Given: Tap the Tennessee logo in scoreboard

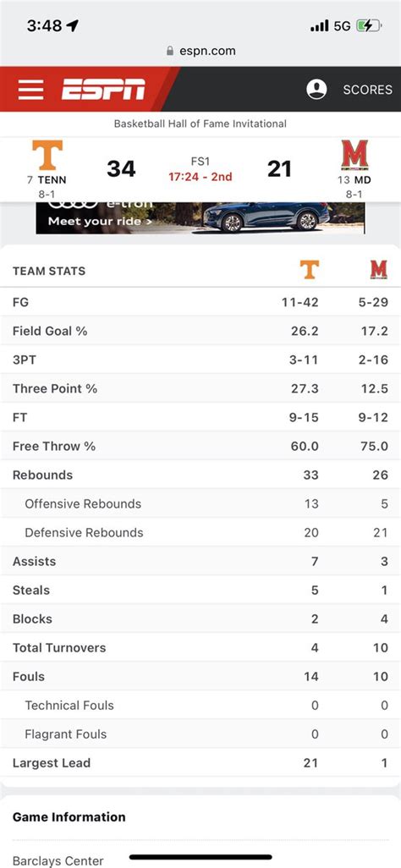Looking at the screenshot, I should (47, 155).
